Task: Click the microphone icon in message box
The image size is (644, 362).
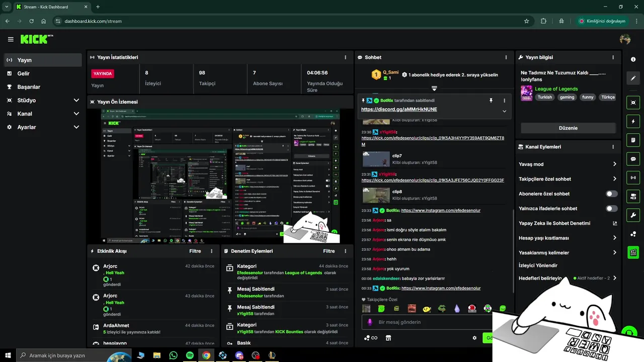Action: coord(370,322)
